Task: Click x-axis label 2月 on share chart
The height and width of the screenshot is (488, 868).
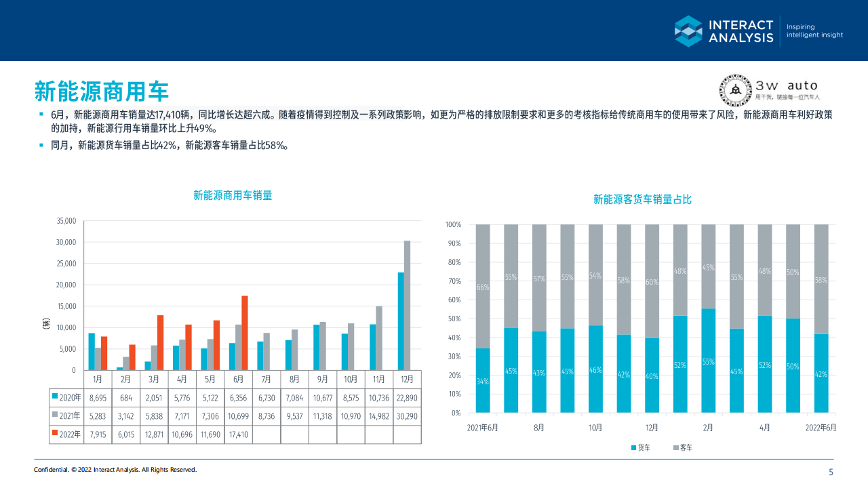Action: [708, 428]
